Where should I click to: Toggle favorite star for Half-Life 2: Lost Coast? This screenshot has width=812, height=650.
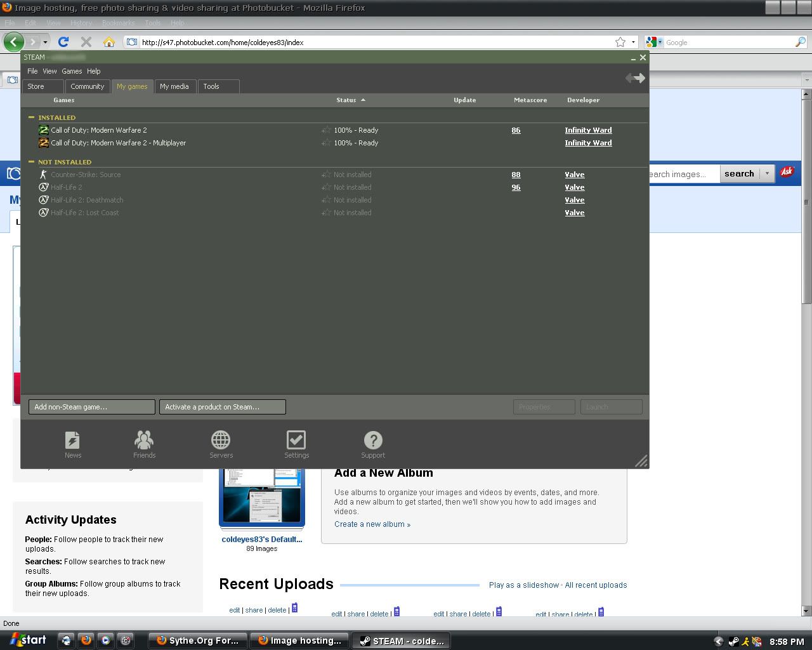click(x=326, y=213)
